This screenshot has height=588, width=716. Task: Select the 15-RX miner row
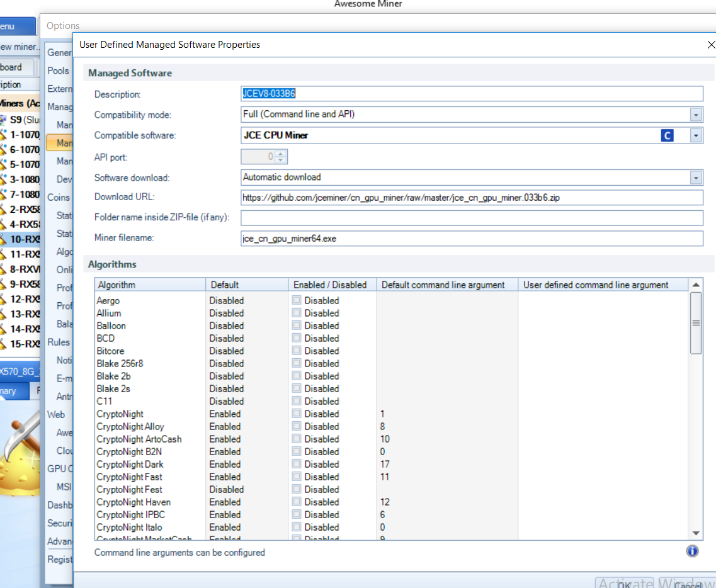click(20, 344)
